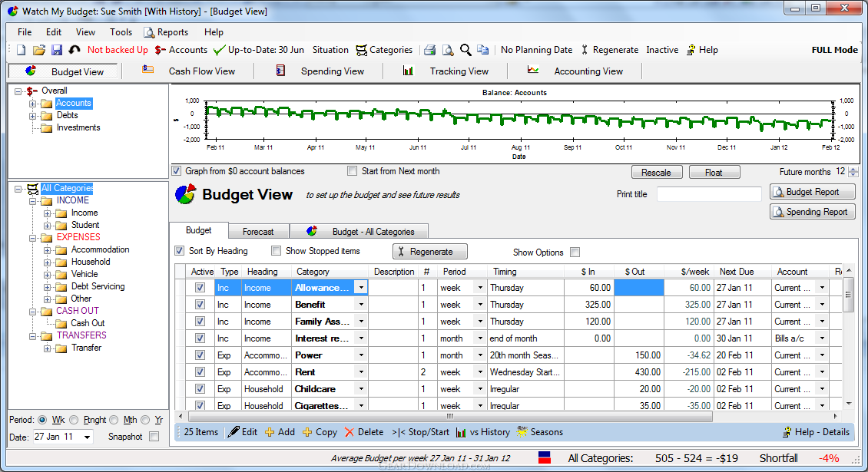Screen dimensions: 868x472
Task: Click the Print icon in toolbar
Action: pos(429,50)
